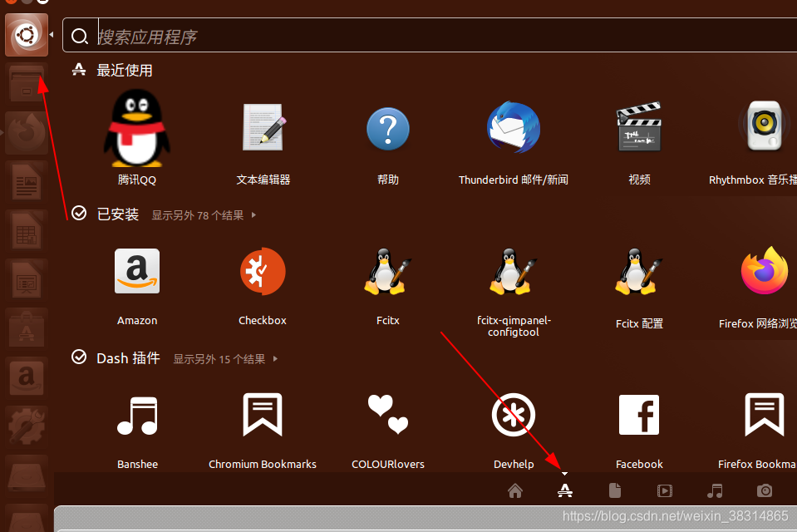This screenshot has width=797, height=532.
Task: Select the COLOURlovers plugin
Action: click(x=388, y=415)
